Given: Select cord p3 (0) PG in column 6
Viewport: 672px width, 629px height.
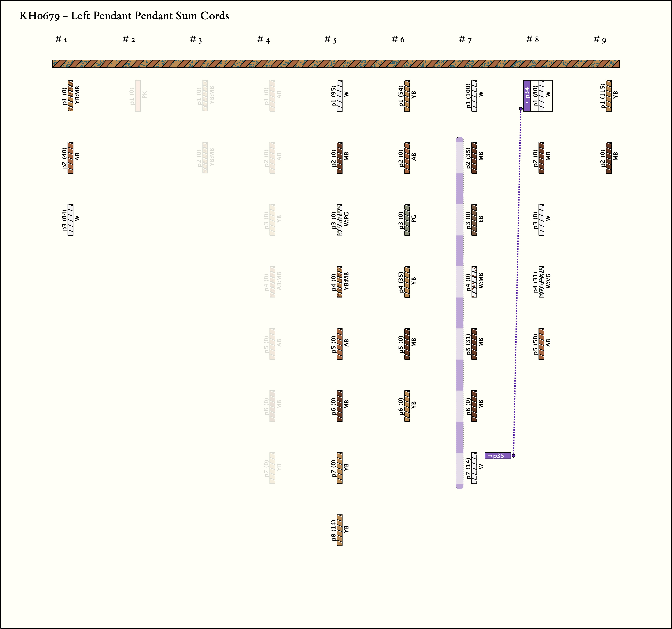Looking at the screenshot, I should (407, 220).
